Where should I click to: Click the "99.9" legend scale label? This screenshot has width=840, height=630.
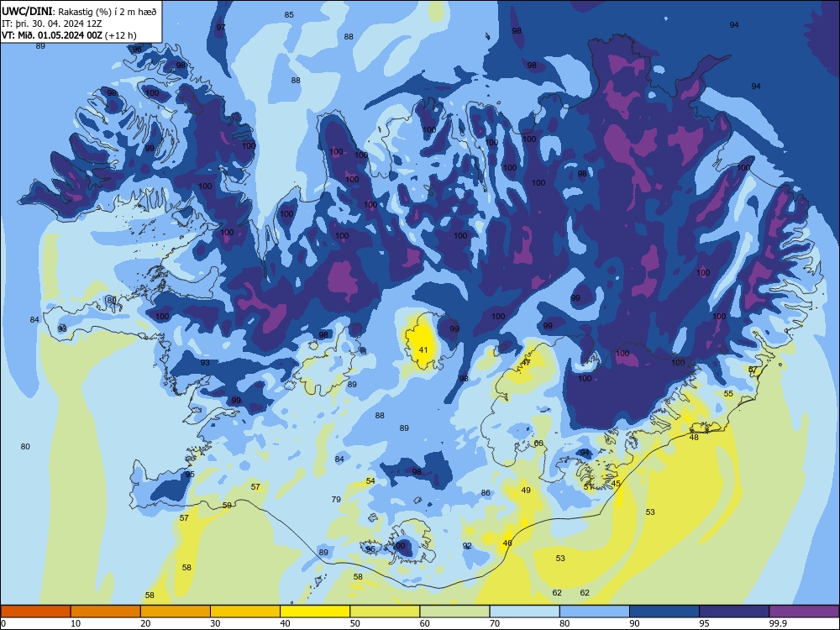(x=778, y=623)
